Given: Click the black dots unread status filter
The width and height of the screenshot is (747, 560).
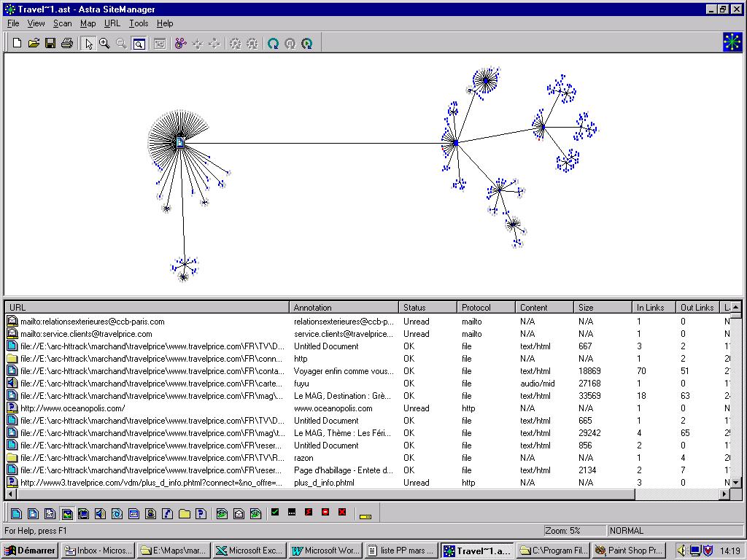Looking at the screenshot, I should click(292, 513).
